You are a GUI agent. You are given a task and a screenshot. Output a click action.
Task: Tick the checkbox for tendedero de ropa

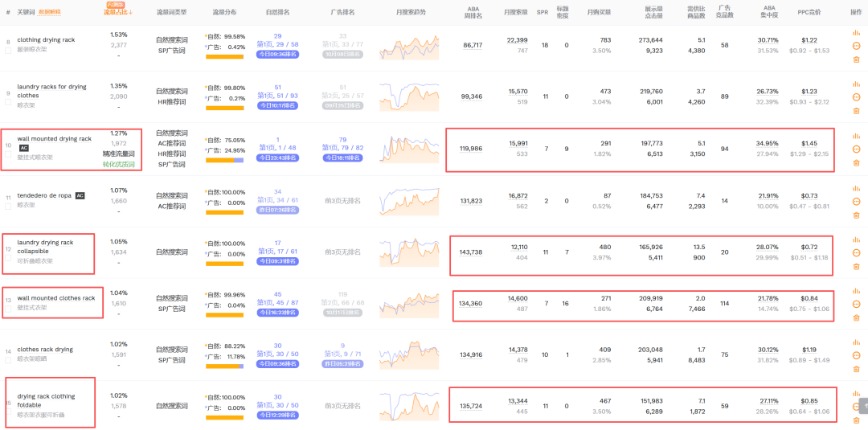click(8, 206)
